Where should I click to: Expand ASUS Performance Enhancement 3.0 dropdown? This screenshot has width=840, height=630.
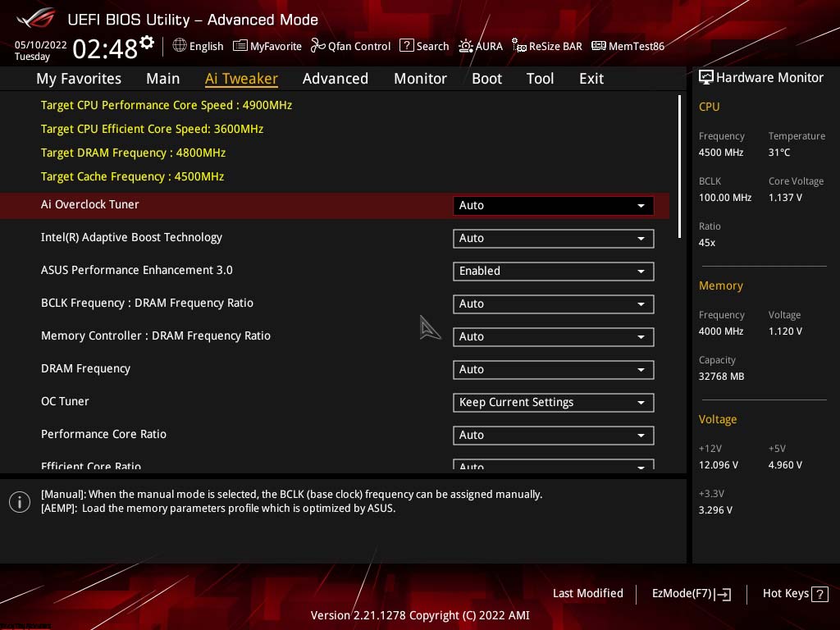tap(553, 271)
